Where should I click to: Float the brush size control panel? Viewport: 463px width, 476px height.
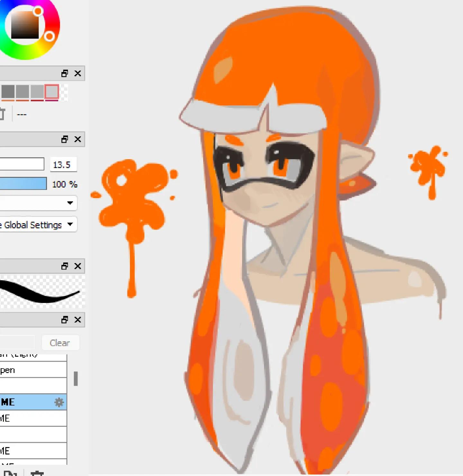click(x=65, y=139)
